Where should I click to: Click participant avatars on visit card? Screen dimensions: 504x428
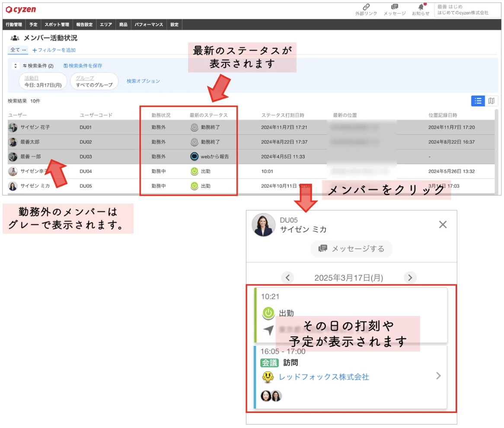coord(271,396)
